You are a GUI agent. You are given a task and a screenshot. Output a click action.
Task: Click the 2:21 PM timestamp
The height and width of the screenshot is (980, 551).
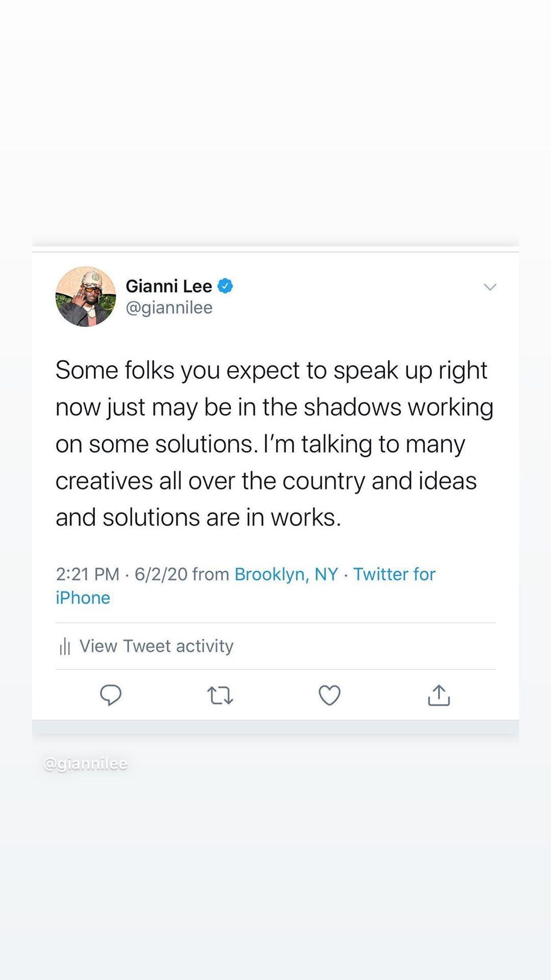click(x=88, y=574)
